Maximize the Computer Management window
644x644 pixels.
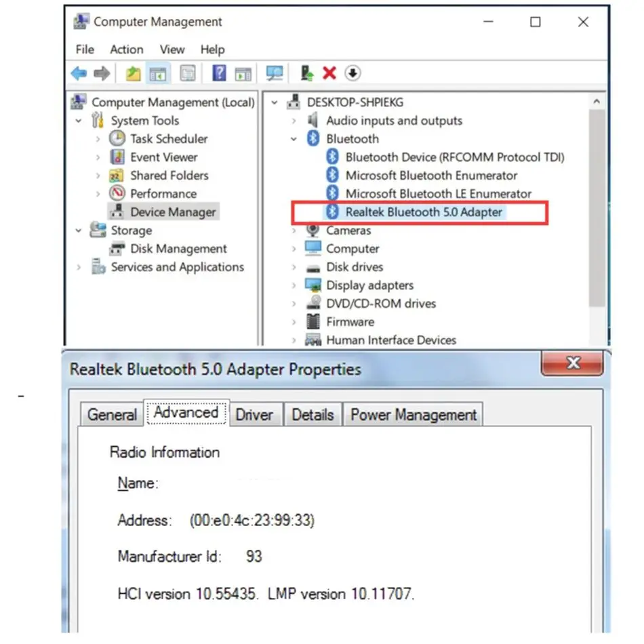(x=535, y=22)
